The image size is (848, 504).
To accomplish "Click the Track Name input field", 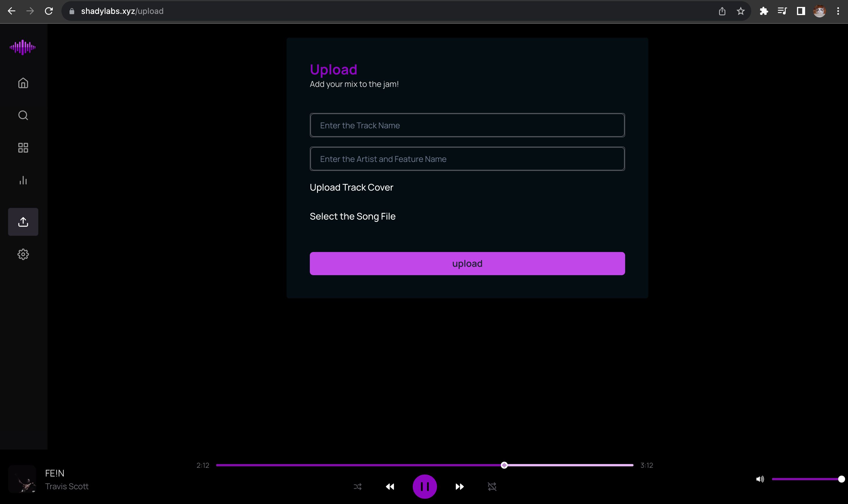I will click(467, 125).
